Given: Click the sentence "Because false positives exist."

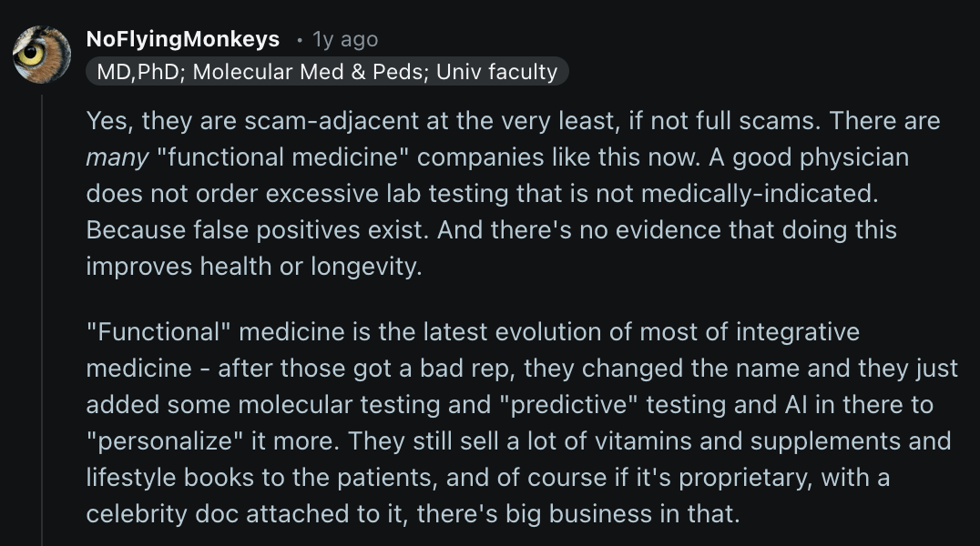Looking at the screenshot, I should click(258, 230).
